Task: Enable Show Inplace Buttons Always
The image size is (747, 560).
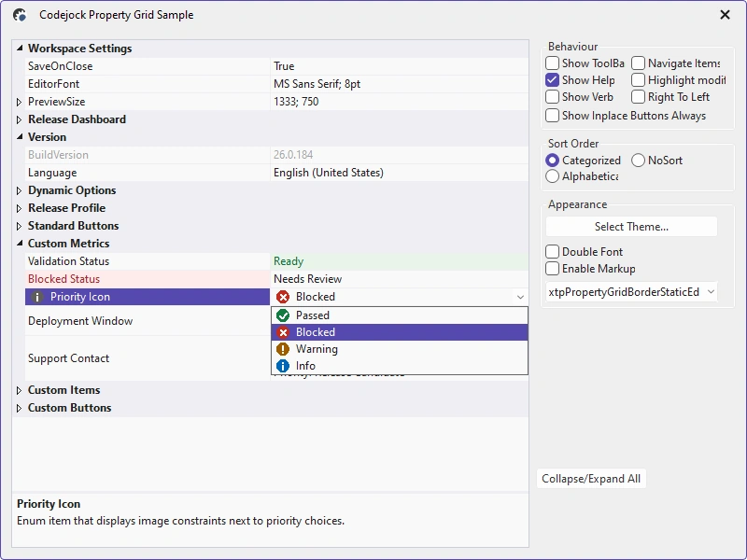Action: tap(552, 115)
